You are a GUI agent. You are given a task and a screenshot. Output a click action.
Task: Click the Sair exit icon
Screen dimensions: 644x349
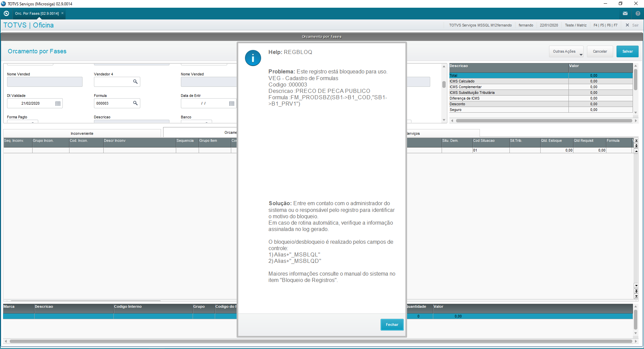point(627,25)
